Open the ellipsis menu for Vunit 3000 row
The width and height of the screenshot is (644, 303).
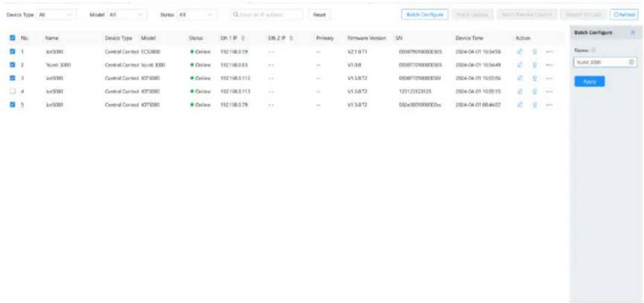pos(549,65)
